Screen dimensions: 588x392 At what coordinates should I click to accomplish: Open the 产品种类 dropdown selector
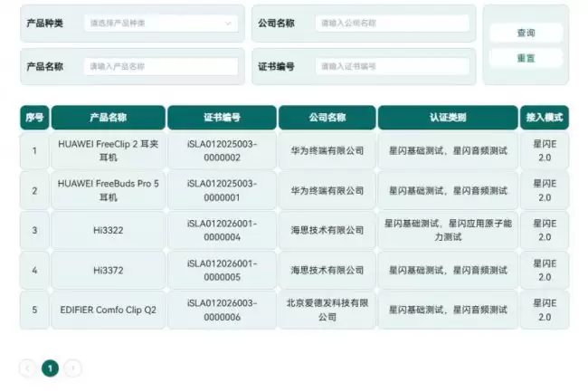(x=161, y=24)
